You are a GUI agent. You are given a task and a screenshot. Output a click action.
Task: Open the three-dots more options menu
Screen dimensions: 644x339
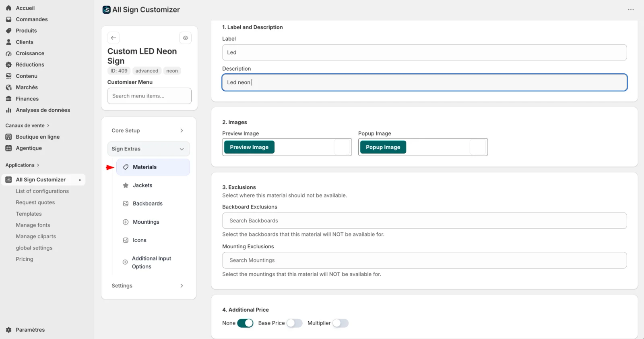[x=631, y=10]
